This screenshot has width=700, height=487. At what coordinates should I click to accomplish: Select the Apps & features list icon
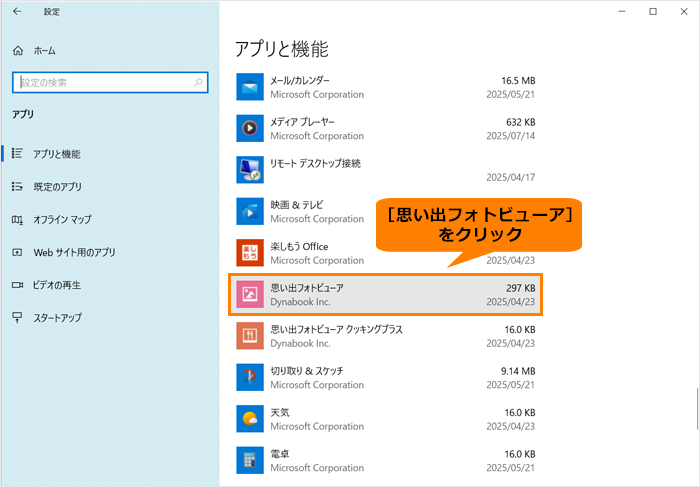(x=17, y=154)
